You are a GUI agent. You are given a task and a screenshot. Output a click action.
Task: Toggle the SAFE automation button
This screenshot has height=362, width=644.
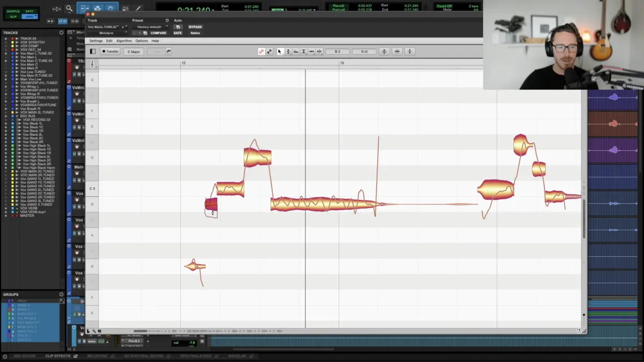pos(178,33)
